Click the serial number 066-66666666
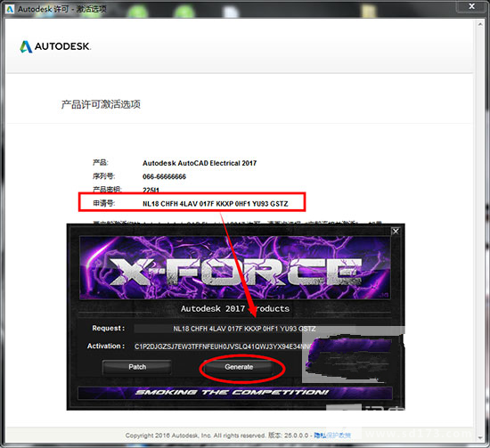 click(164, 177)
